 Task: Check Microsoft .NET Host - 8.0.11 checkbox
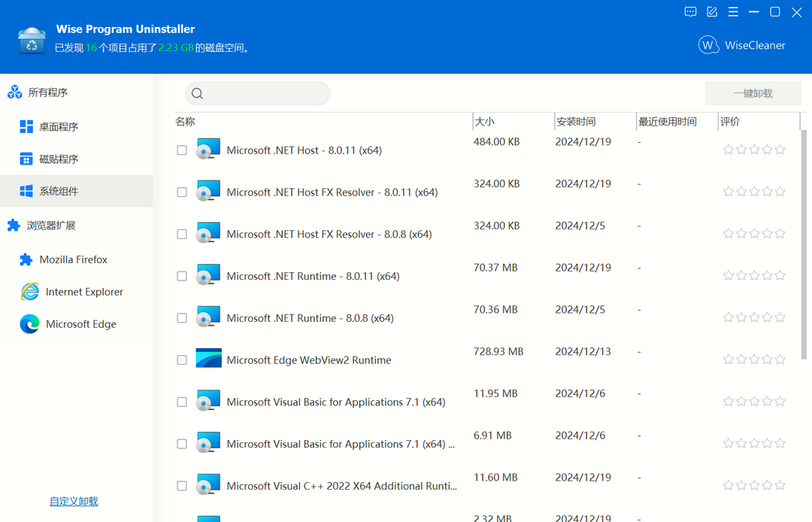181,150
